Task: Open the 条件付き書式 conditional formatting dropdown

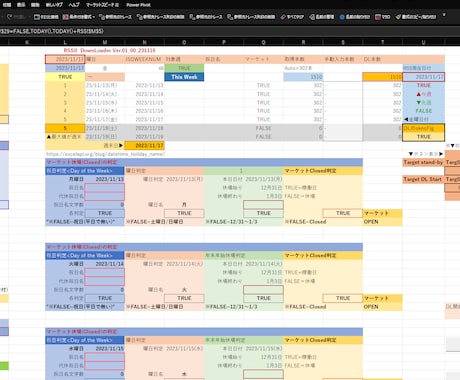Action: [x=79, y=17]
